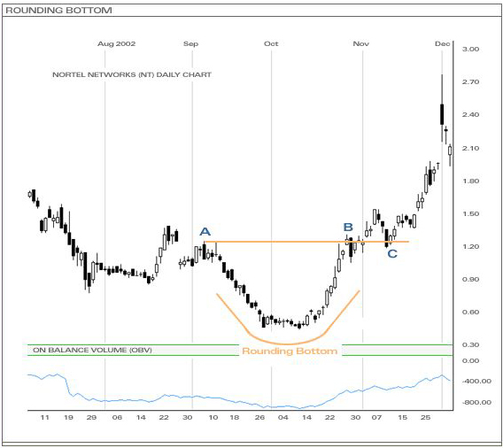Click the ON BALANCE VOLUME (OBV) label

92,350
